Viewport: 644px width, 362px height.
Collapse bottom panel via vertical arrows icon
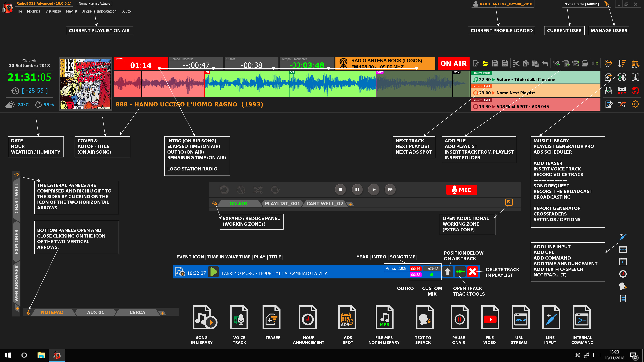click(x=28, y=312)
